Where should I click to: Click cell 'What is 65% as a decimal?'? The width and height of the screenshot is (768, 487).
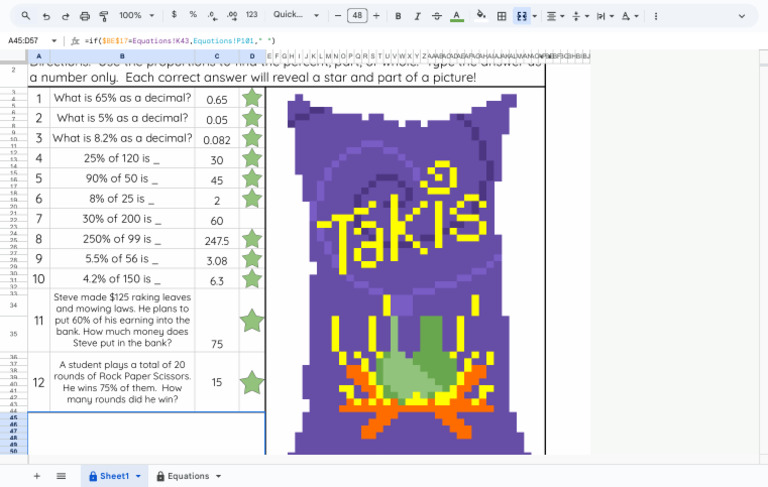point(122,98)
